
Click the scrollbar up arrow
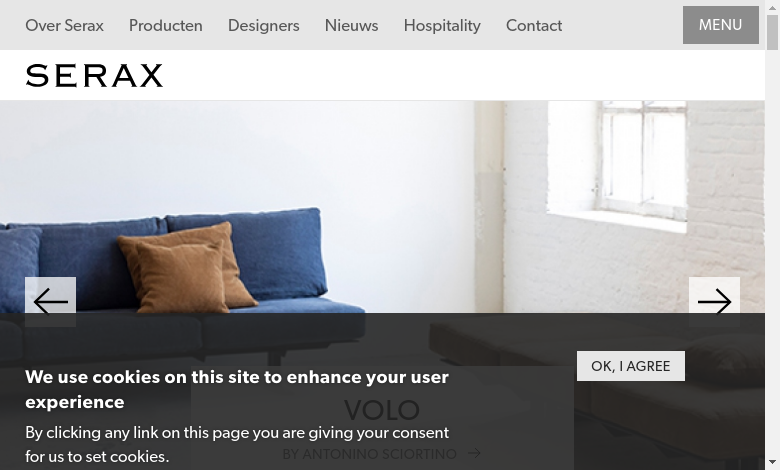[772, 6]
